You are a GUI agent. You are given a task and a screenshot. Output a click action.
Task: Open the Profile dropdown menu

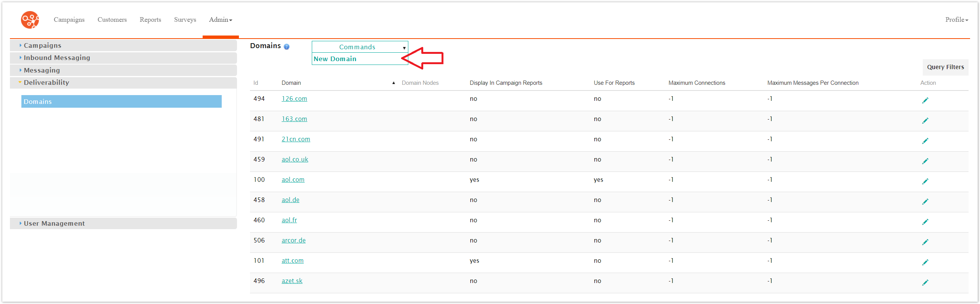956,20
